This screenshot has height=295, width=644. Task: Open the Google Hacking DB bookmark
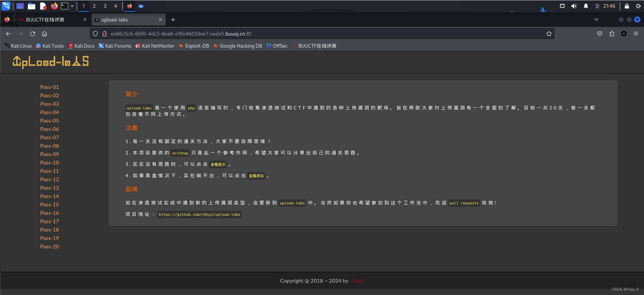(238, 46)
